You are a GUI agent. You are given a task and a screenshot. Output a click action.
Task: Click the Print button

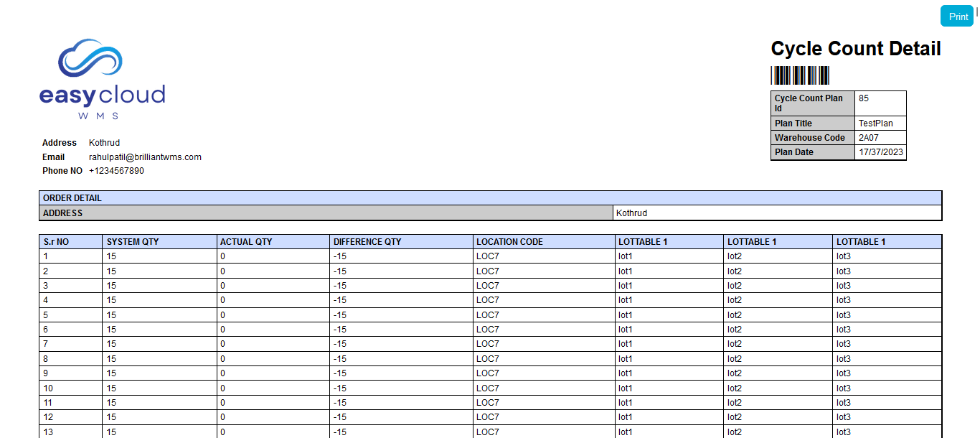(x=958, y=17)
